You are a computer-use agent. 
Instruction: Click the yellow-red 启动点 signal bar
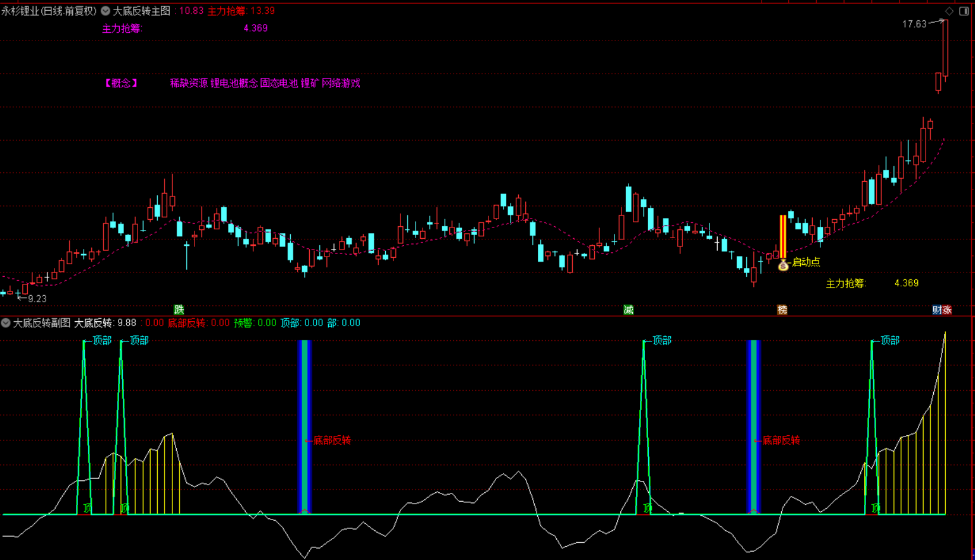coord(783,236)
